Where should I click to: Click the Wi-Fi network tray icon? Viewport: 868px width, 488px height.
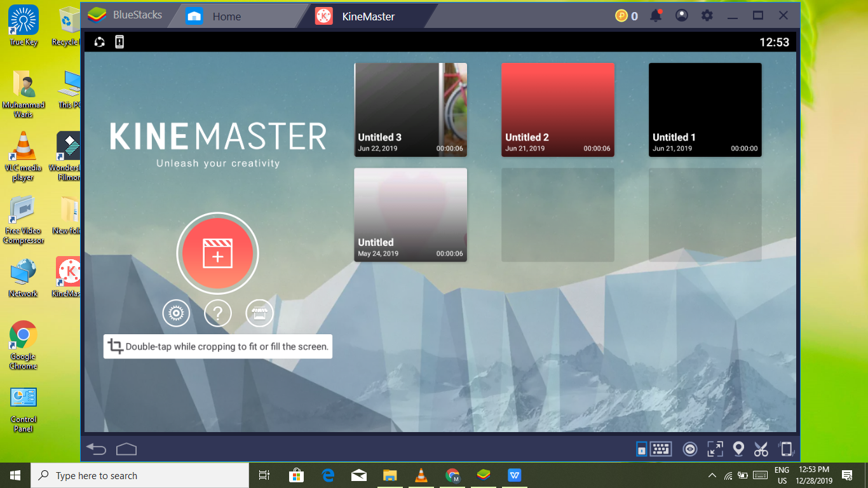728,475
